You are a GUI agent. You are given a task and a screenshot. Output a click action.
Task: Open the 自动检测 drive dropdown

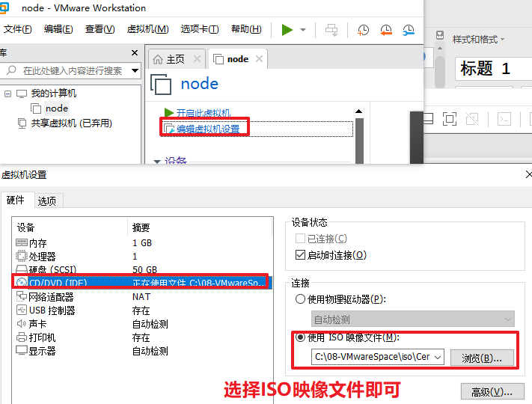pos(412,319)
